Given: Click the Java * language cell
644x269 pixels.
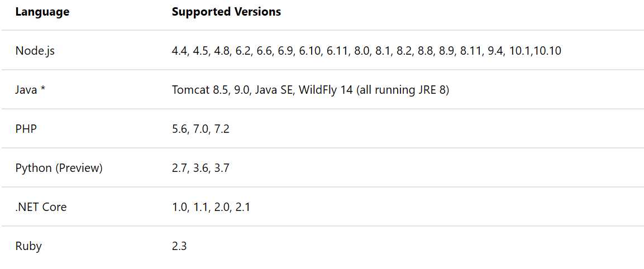Looking at the screenshot, I should coord(30,90).
